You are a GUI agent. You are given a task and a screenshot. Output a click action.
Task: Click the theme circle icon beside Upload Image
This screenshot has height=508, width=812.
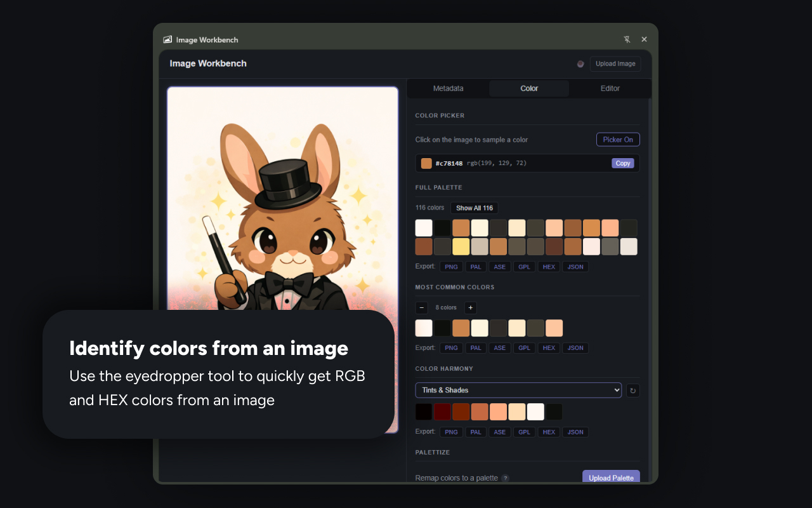tap(580, 63)
